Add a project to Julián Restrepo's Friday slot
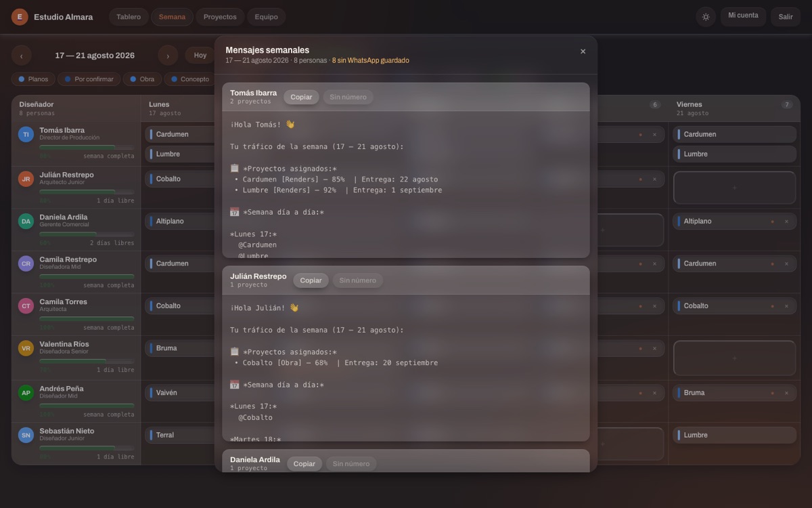 735,188
